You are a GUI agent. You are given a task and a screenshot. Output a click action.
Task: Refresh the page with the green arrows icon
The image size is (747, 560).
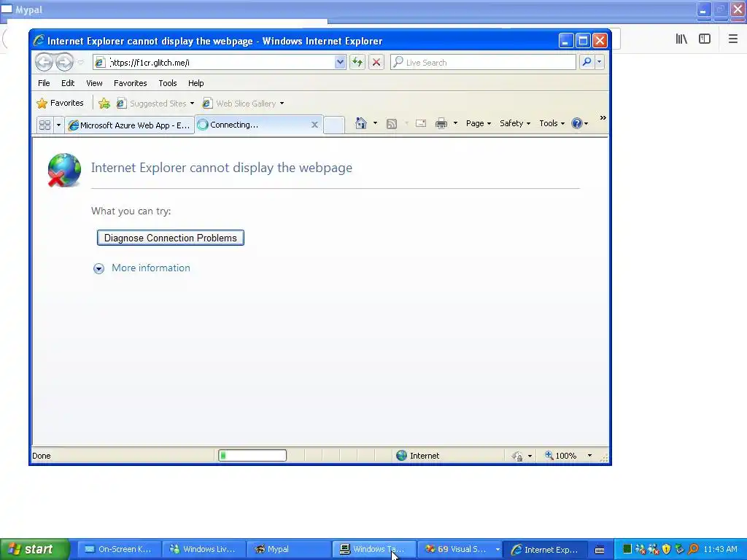coord(357,62)
